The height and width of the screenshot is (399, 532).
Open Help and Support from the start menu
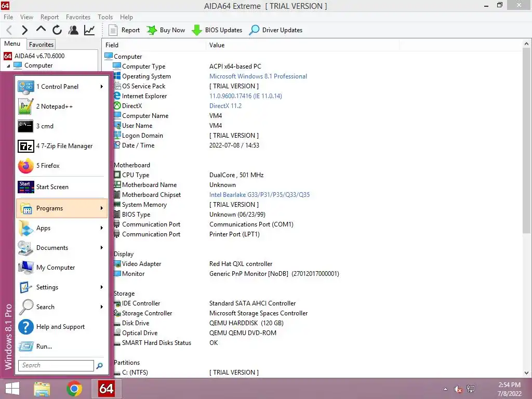pos(61,327)
